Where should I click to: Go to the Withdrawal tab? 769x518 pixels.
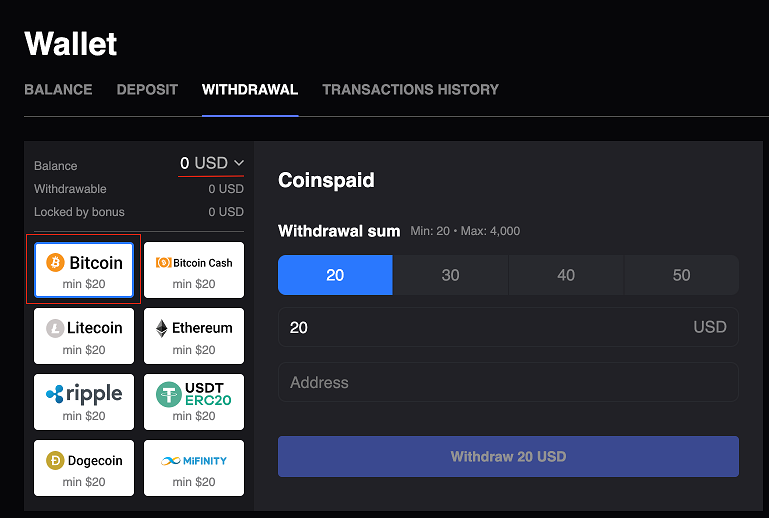click(x=250, y=89)
